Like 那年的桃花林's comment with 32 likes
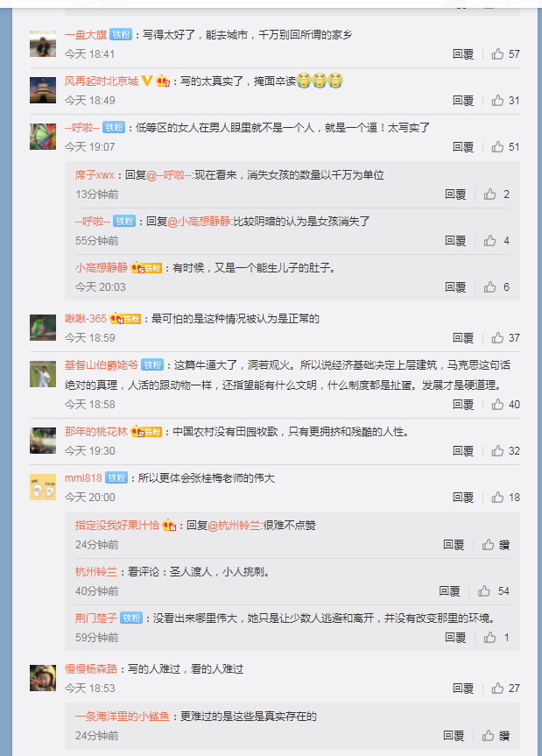542x756 pixels. pyautogui.click(x=505, y=451)
